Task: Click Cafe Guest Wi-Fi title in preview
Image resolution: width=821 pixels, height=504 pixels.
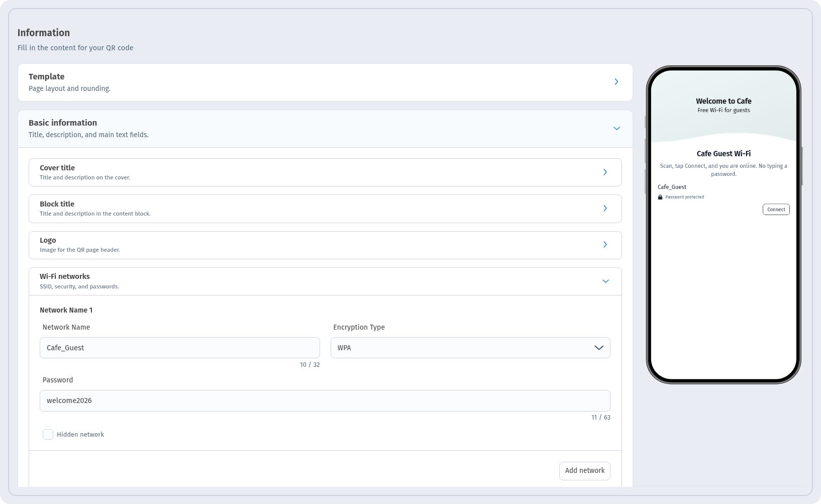Action: coord(724,154)
